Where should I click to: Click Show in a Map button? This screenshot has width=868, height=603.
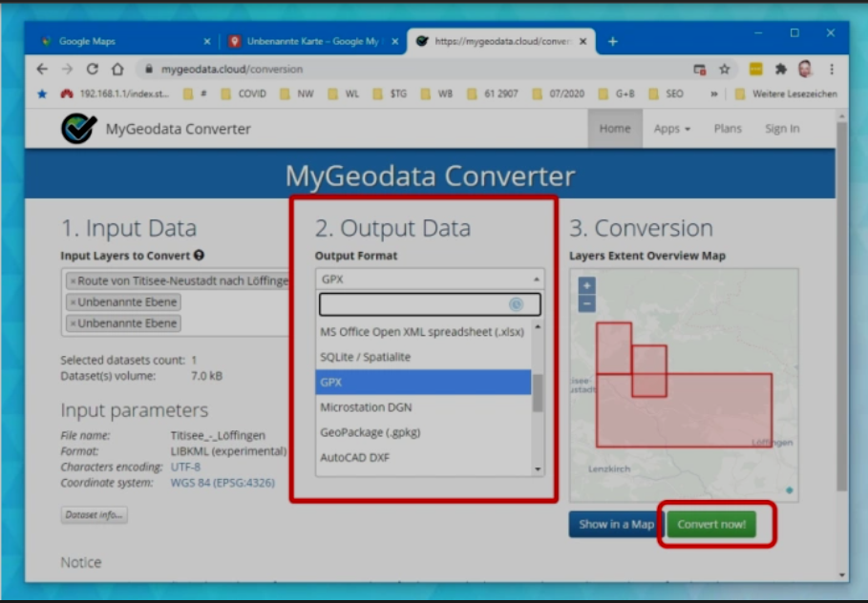(616, 524)
